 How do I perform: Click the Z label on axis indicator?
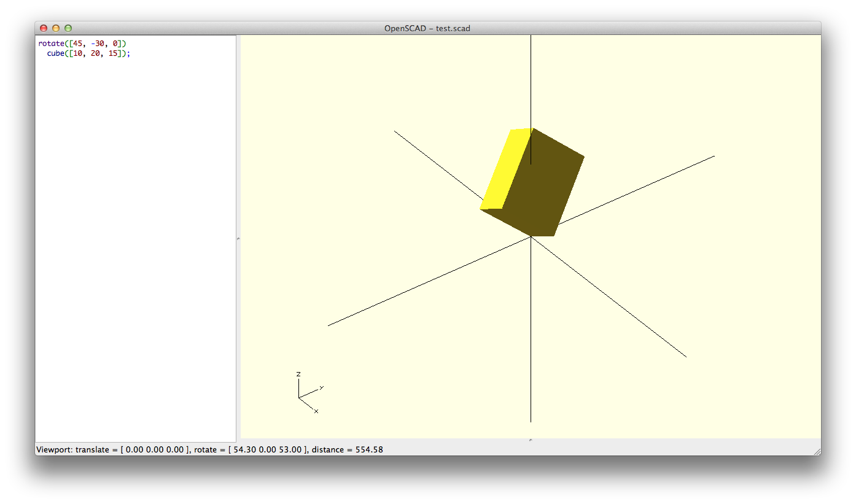coord(298,374)
